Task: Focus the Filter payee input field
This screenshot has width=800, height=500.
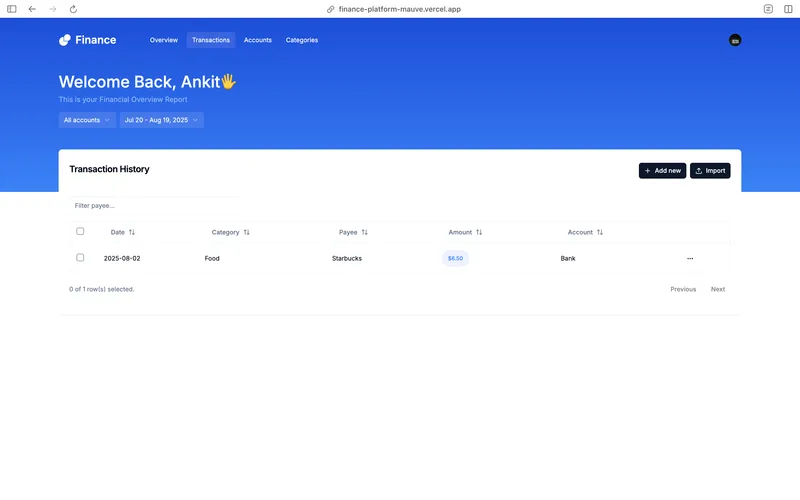Action: coord(150,205)
